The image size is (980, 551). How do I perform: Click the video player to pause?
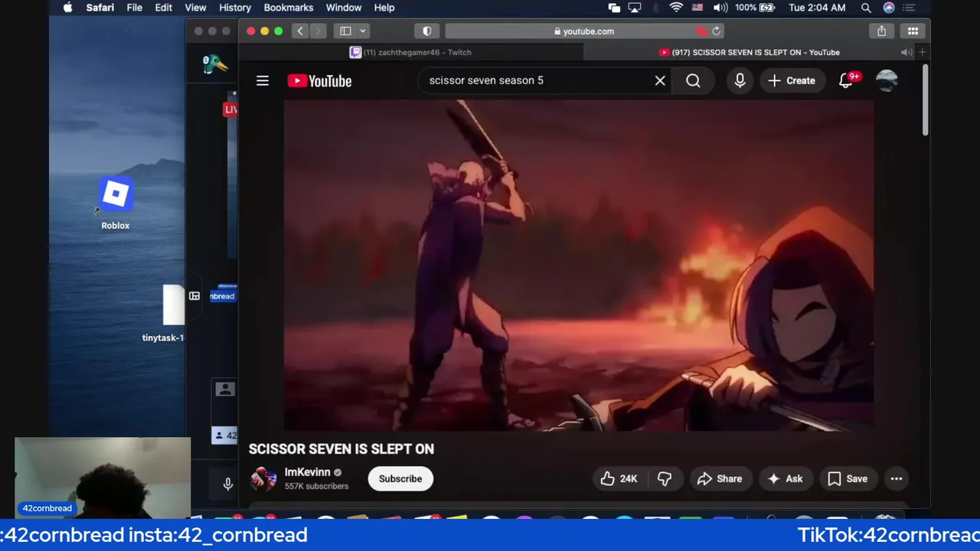579,265
